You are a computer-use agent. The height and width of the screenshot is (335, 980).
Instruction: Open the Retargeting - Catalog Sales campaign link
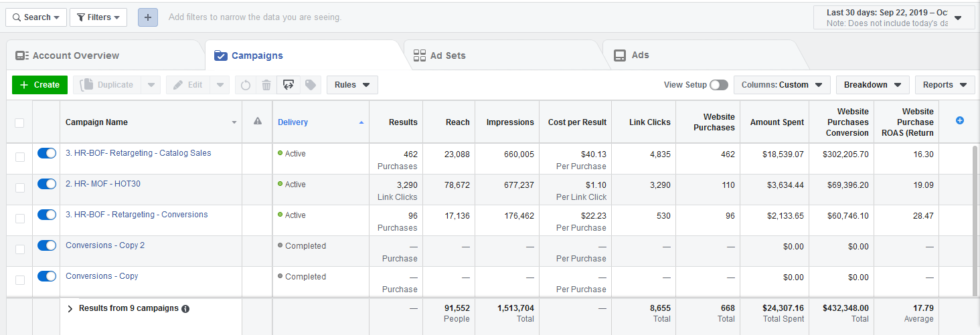pos(138,153)
